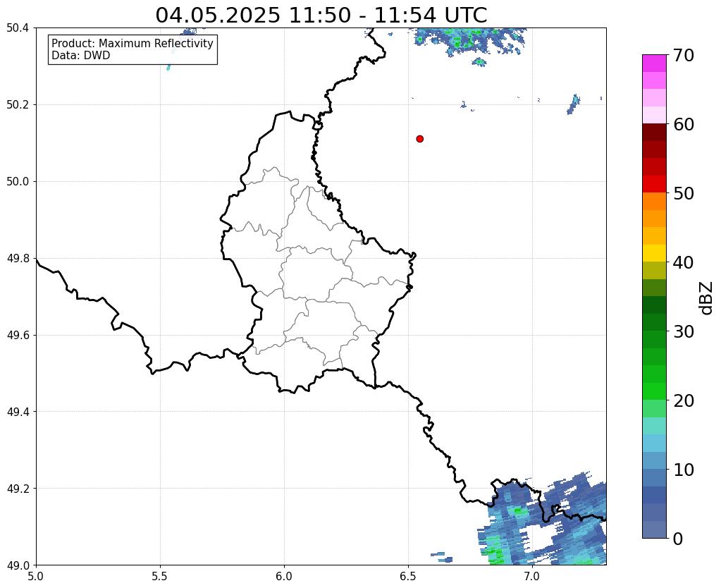Image resolution: width=721 pixels, height=588 pixels.
Task: Click the latitude axis label 50.0
Action: coord(18,181)
